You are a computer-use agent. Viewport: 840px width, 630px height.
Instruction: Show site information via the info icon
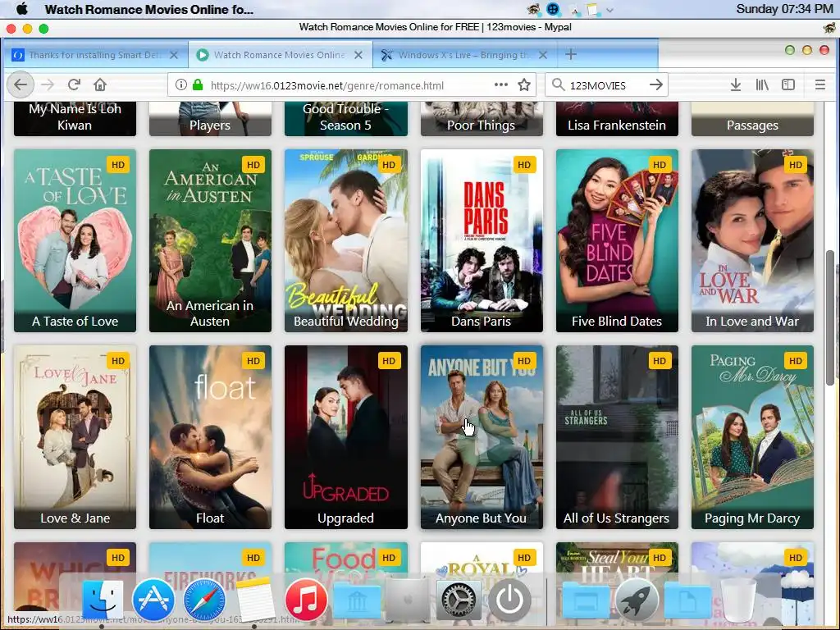(181, 84)
